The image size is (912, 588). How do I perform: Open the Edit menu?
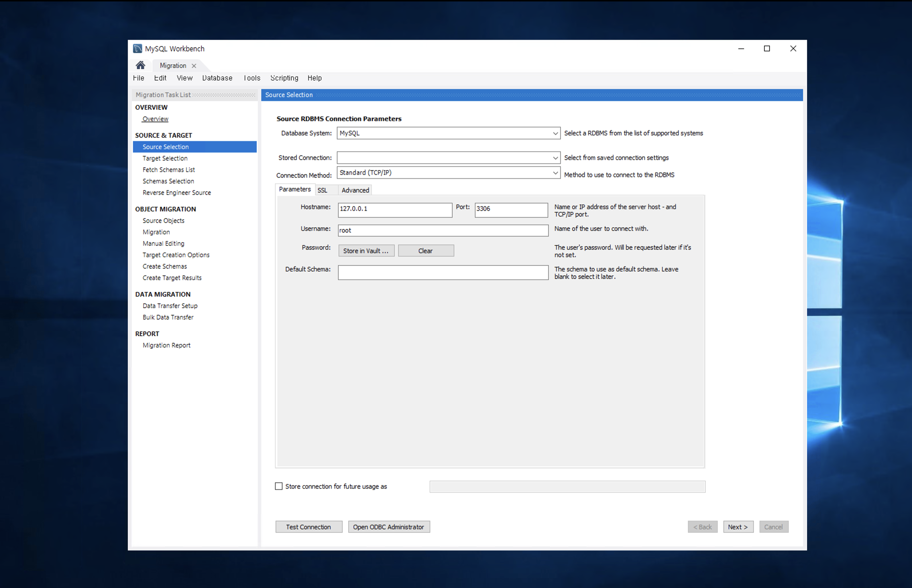(160, 78)
